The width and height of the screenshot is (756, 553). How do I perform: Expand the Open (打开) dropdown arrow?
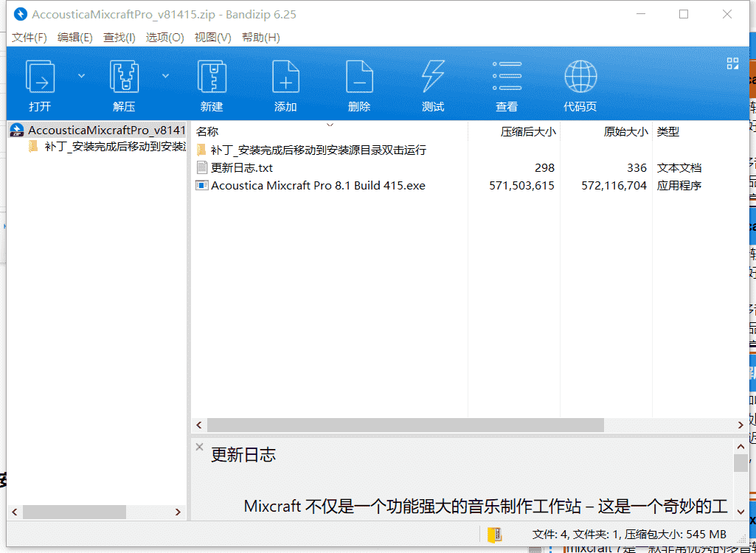(x=81, y=76)
